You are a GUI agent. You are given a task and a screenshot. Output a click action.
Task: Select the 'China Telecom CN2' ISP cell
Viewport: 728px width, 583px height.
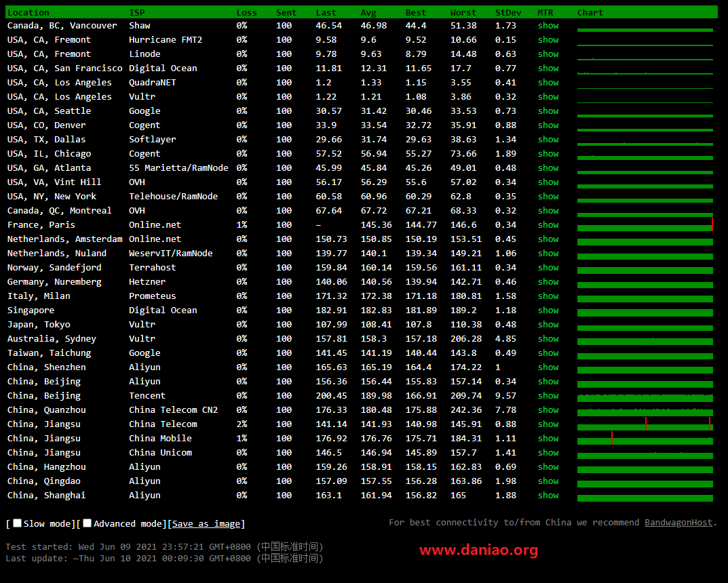pyautogui.click(x=173, y=409)
